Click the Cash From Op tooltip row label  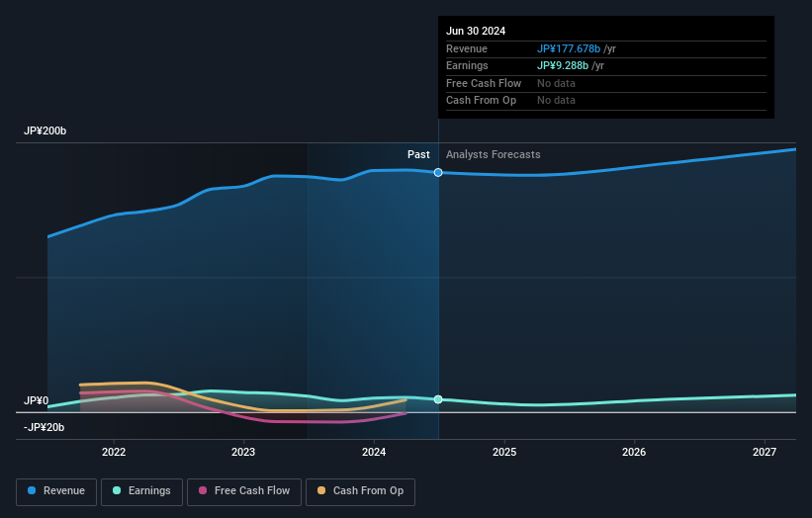point(481,101)
